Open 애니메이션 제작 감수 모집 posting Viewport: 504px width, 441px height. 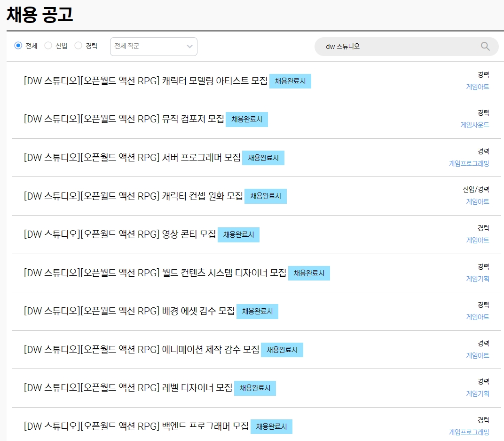click(x=142, y=349)
